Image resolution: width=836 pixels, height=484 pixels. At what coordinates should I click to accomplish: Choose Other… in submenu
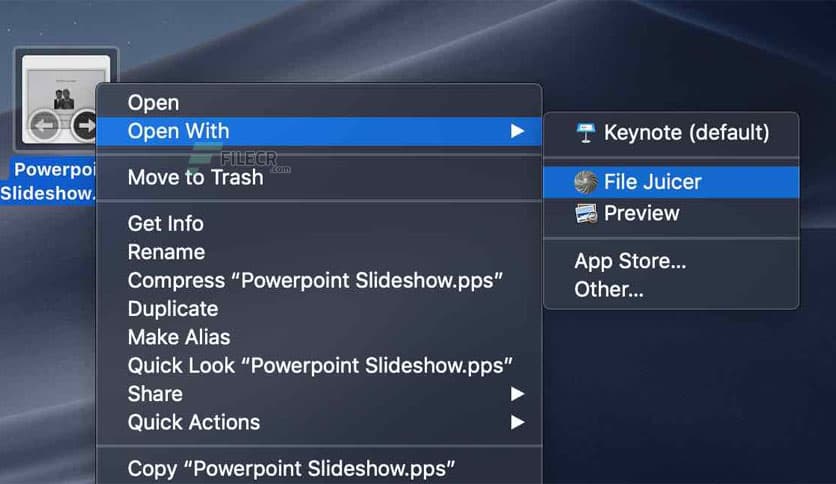671,289
